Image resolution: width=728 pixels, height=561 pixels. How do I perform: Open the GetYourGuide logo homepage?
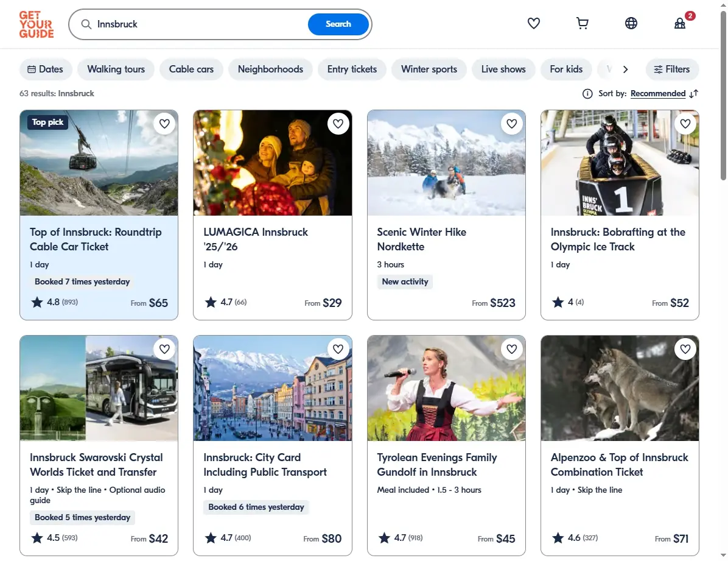pos(36,24)
